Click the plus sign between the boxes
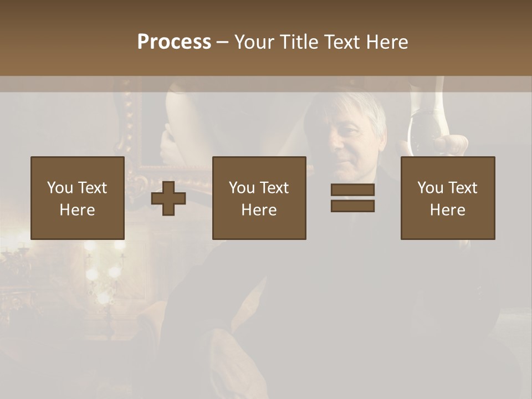Image resolution: width=532 pixels, height=399 pixels. pos(168,198)
